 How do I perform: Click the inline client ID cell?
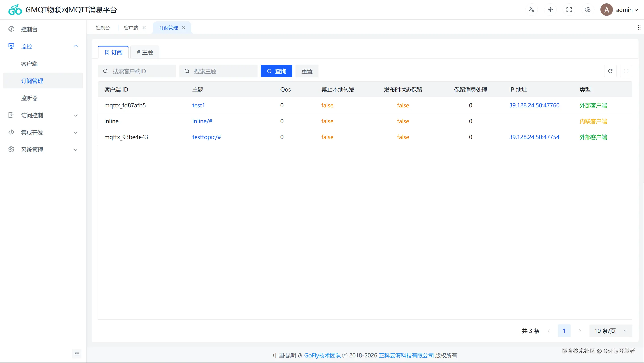click(111, 121)
